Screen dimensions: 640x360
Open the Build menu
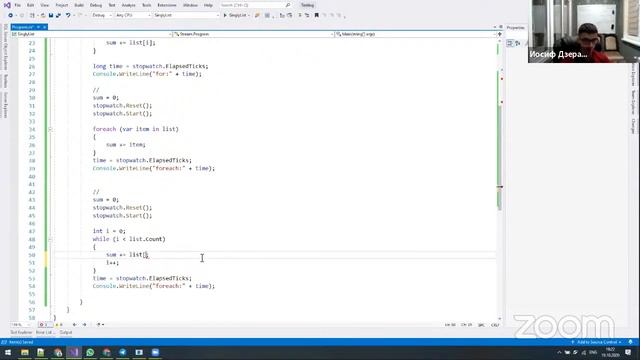coord(79,5)
